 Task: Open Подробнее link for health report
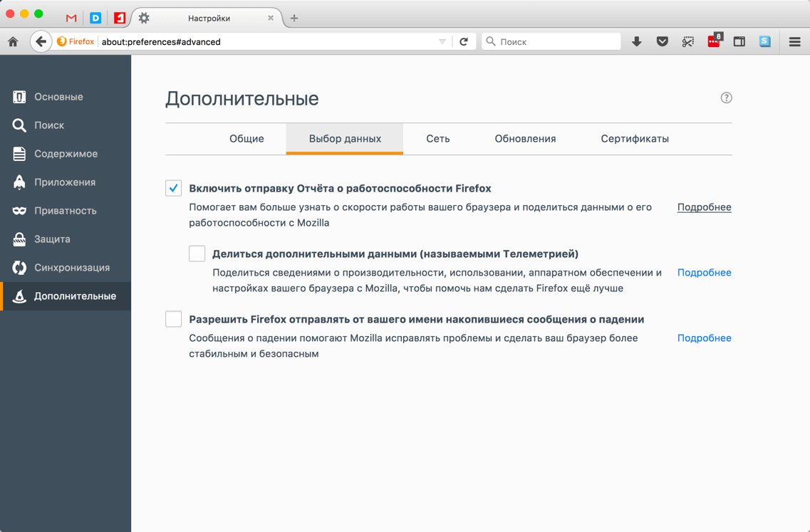[x=704, y=207]
